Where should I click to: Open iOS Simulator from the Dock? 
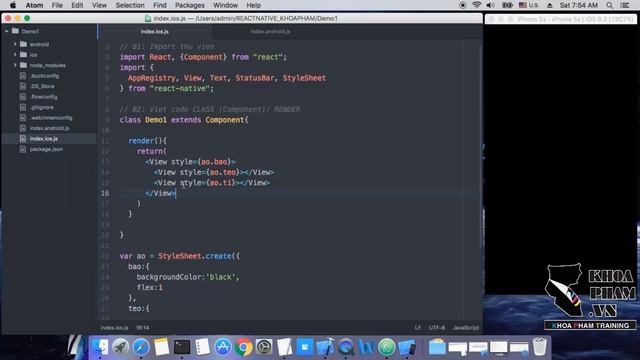tap(407, 347)
